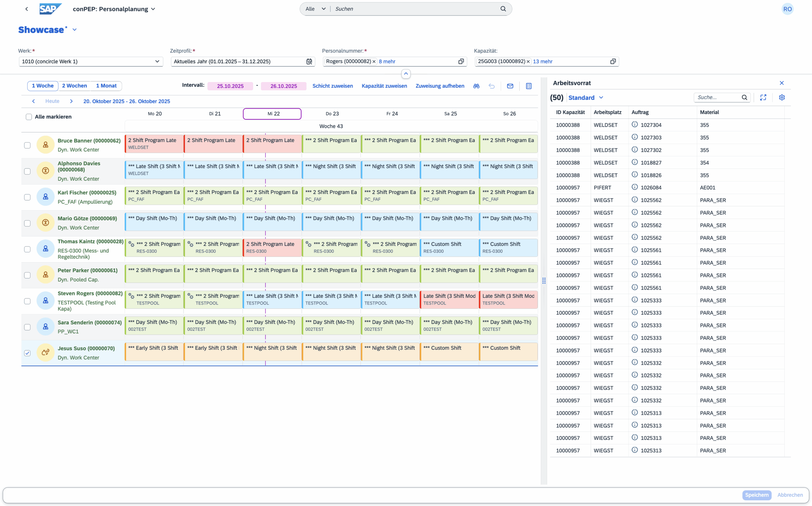Image resolution: width=812 pixels, height=506 pixels.
Task: Select Bruce Banner row checkbox
Action: tap(28, 145)
